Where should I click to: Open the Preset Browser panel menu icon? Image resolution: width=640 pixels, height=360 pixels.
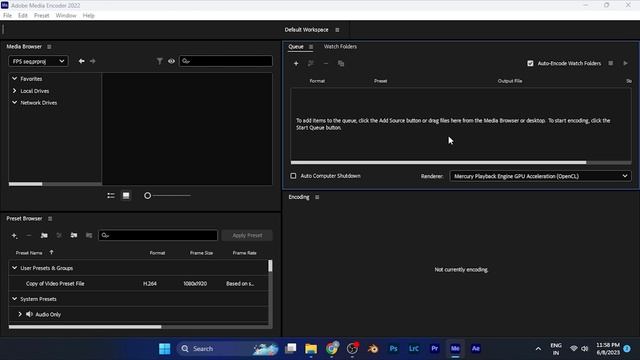(50, 219)
